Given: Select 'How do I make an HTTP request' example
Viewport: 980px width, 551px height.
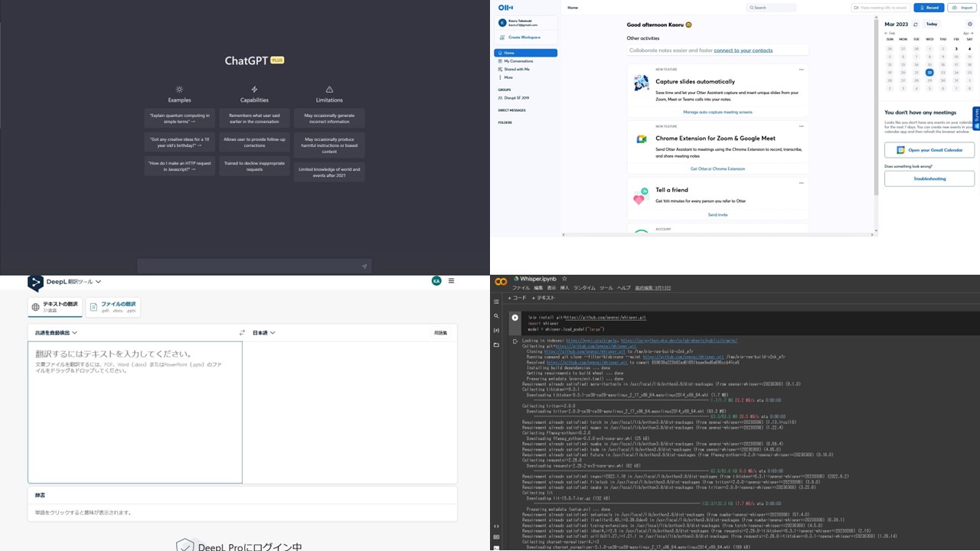Looking at the screenshot, I should 179,166.
